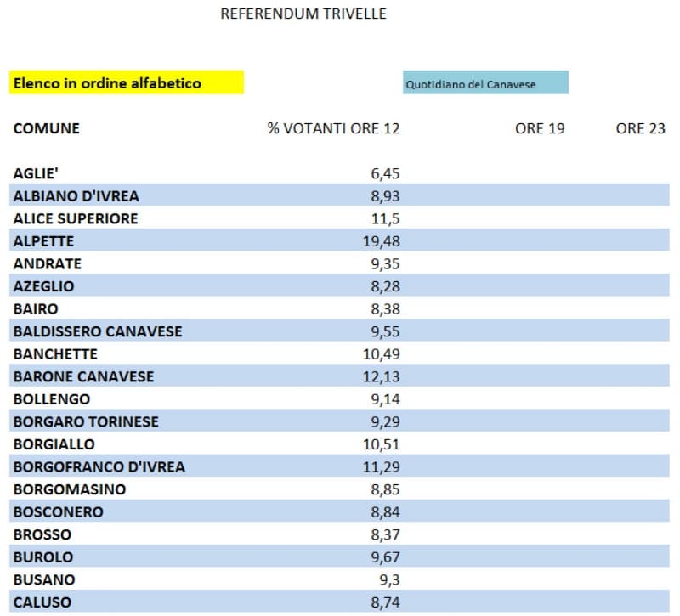The height and width of the screenshot is (616, 680).
Task: Click the % VOTANTI ORE 12 header
Action: [x=333, y=128]
